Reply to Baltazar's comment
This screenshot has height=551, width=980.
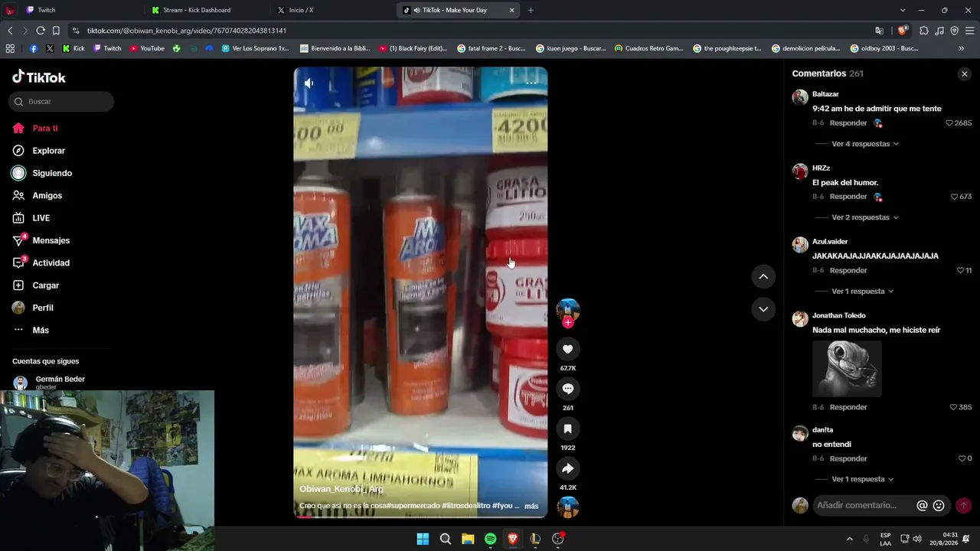pyautogui.click(x=848, y=123)
